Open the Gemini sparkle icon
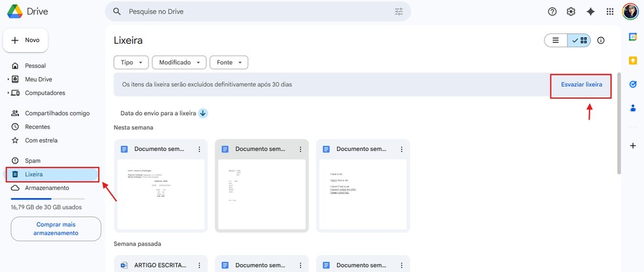The image size is (644, 272). pyautogui.click(x=590, y=12)
